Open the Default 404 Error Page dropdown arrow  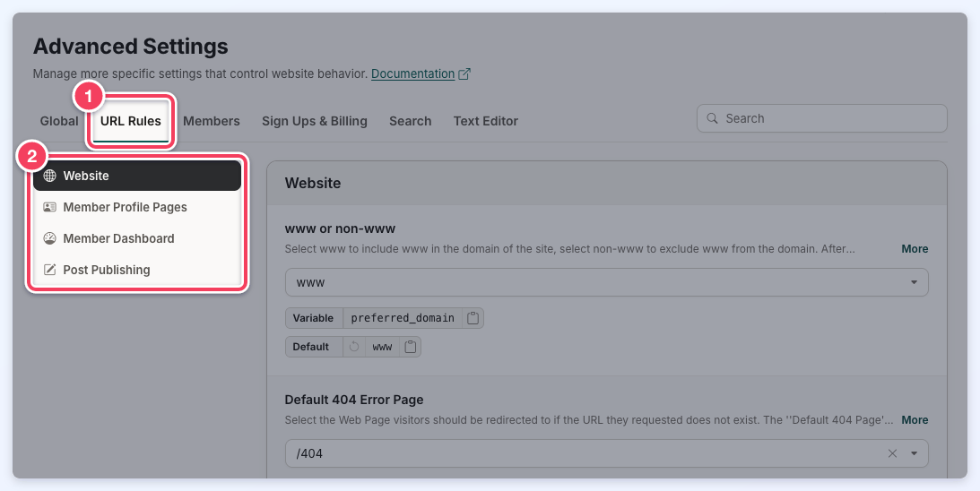coord(915,453)
